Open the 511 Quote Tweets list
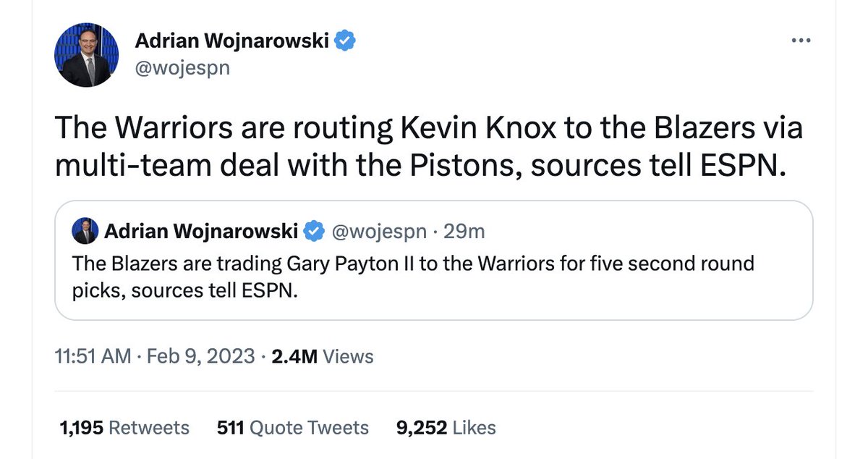Image resolution: width=868 pixels, height=459 pixels. pyautogui.click(x=292, y=428)
